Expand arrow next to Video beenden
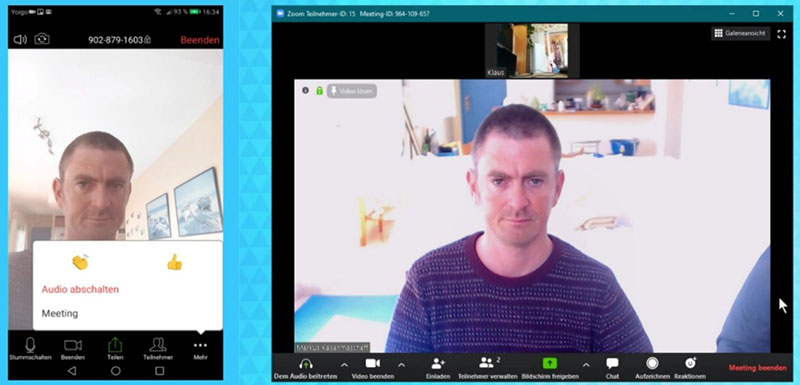The height and width of the screenshot is (385, 800). coord(402,365)
